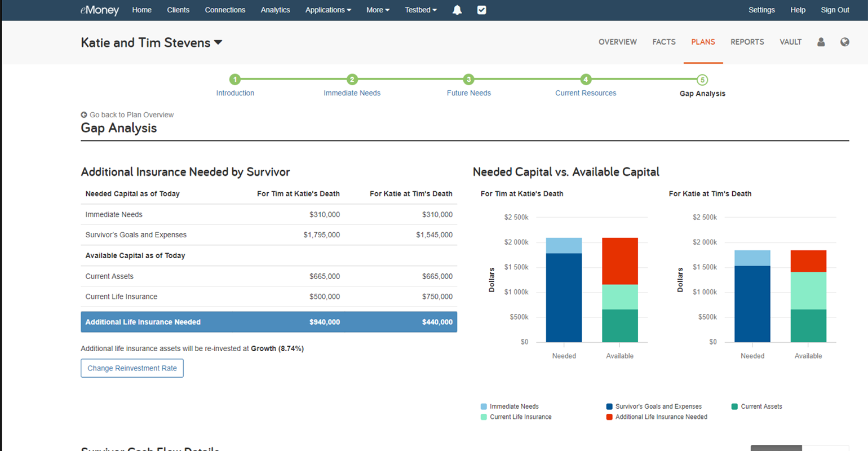Click the notifications bell icon

[x=457, y=10]
